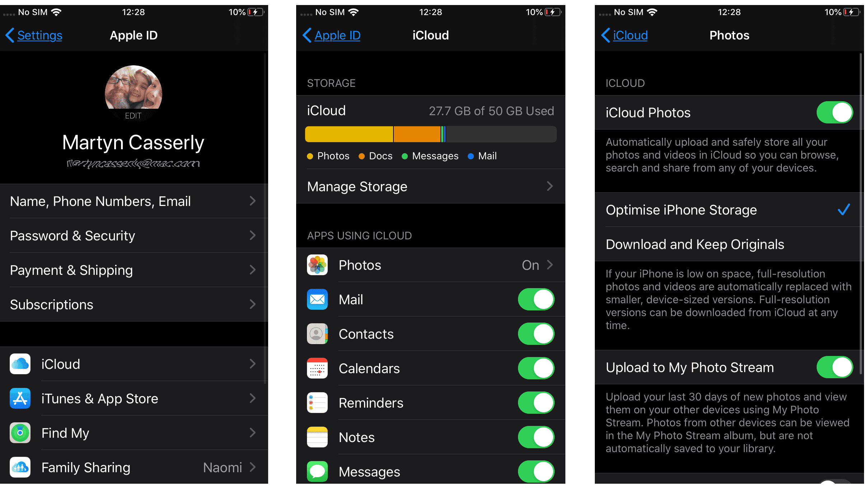Screen dimensions: 868x488
Task: Tap orange Docs segment of storage bar
Action: pyautogui.click(x=417, y=134)
